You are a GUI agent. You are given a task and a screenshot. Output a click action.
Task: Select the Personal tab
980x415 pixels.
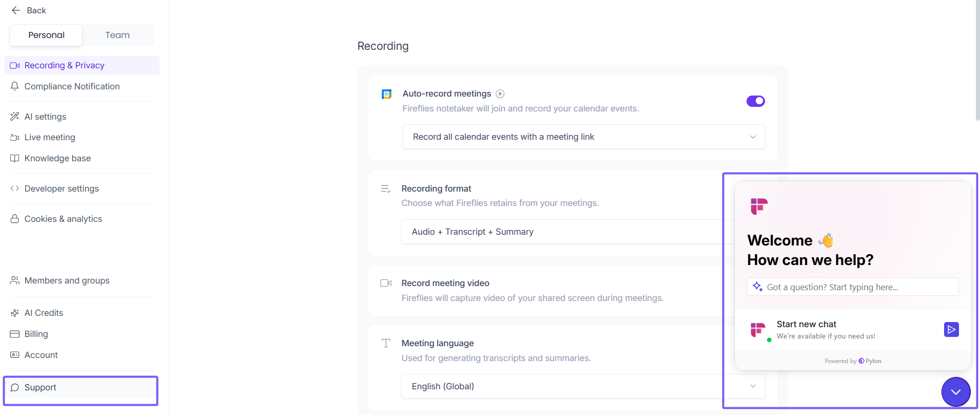[46, 35]
